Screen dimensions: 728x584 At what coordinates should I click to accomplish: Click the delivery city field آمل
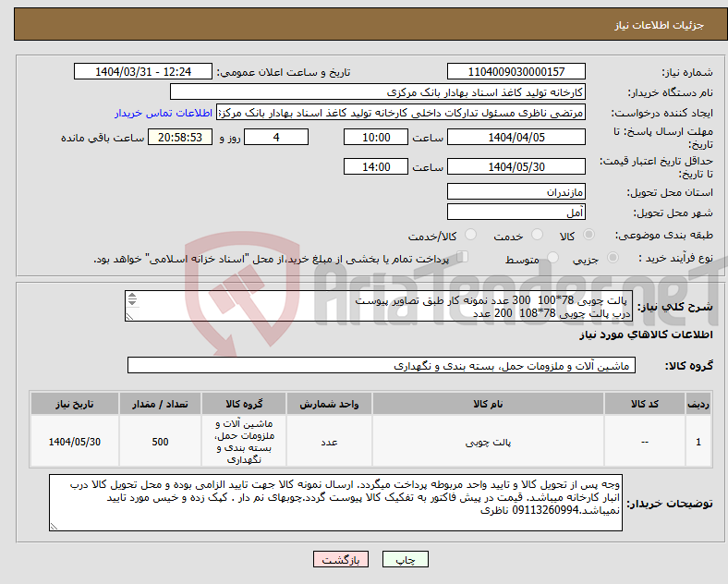(x=516, y=213)
